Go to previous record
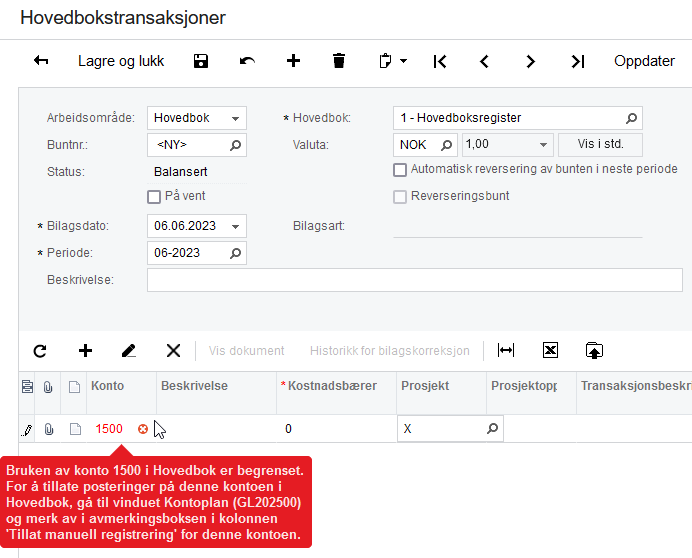 point(485,61)
